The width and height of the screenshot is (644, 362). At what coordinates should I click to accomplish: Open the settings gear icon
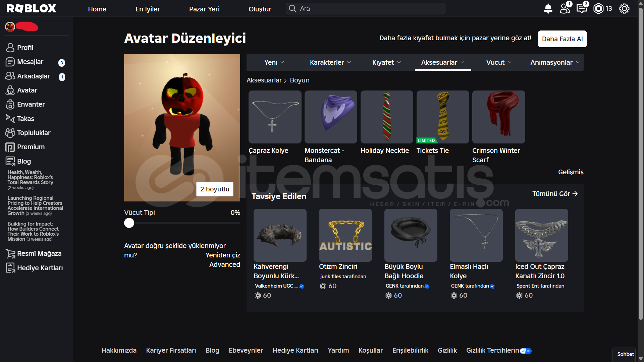624,9
